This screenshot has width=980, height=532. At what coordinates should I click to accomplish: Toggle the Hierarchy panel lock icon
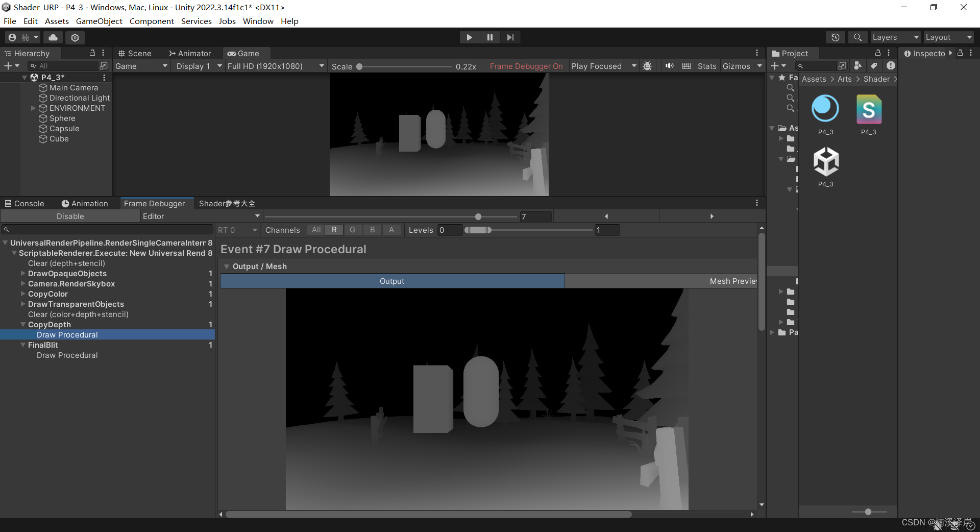[x=92, y=53]
